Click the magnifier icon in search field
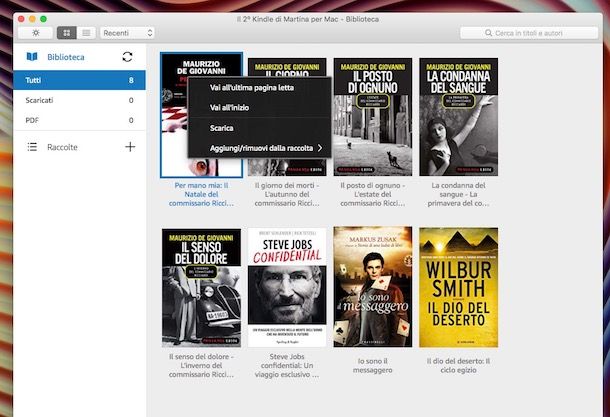This screenshot has width=610, height=417. 488,33
